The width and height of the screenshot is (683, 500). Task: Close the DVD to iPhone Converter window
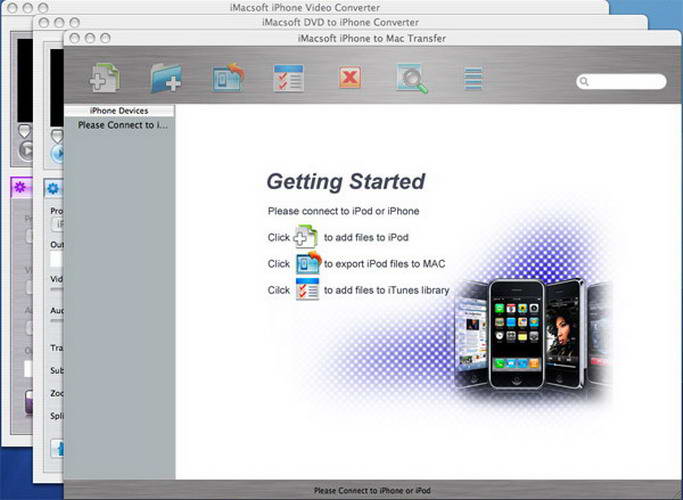pos(44,22)
